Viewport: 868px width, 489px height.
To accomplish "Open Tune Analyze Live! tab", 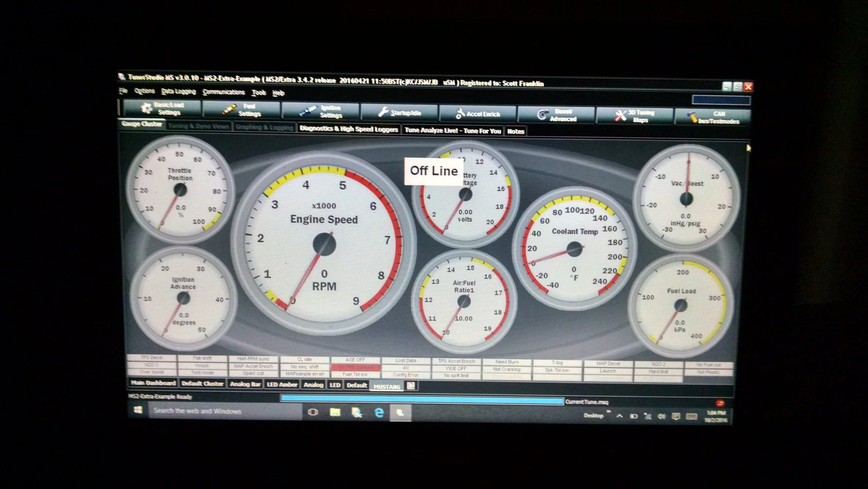I will point(452,130).
